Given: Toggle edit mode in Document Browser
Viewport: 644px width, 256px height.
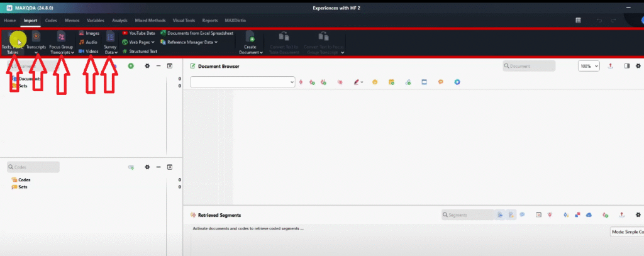Looking at the screenshot, I should click(192, 66).
